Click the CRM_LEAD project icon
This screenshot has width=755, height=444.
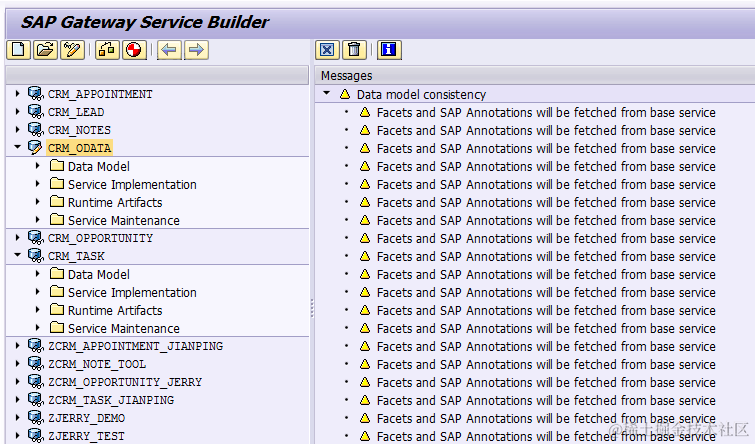click(36, 111)
